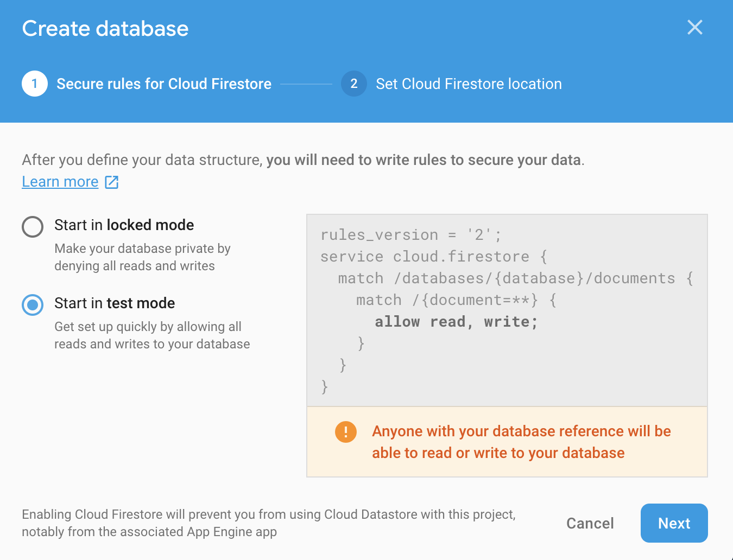The width and height of the screenshot is (733, 560).
Task: Open the Learn more link
Action: click(60, 182)
